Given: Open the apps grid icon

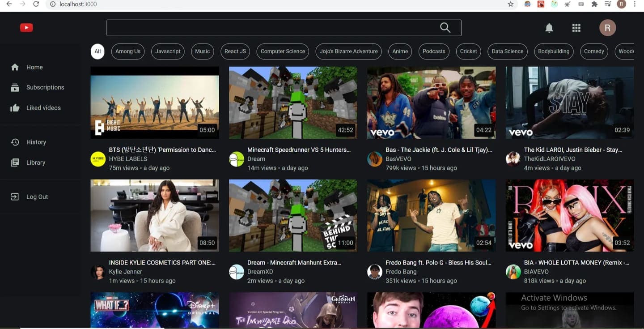Looking at the screenshot, I should [576, 28].
